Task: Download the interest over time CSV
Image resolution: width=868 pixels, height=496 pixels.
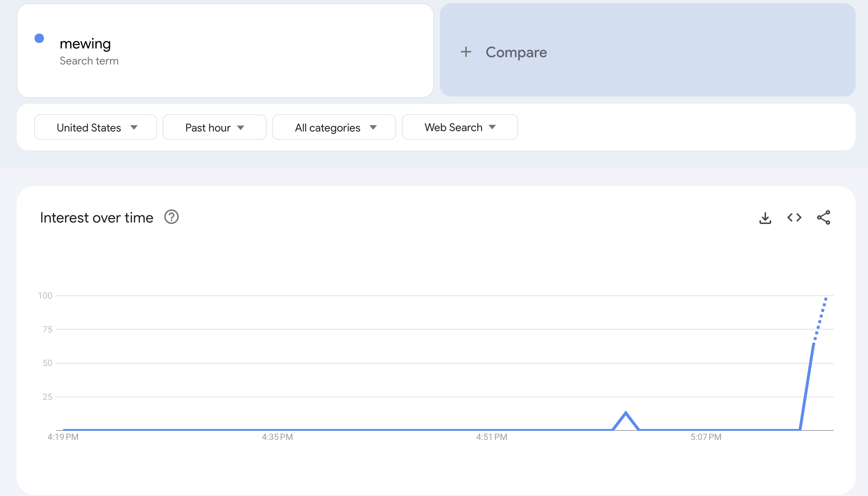Action: [x=765, y=218]
